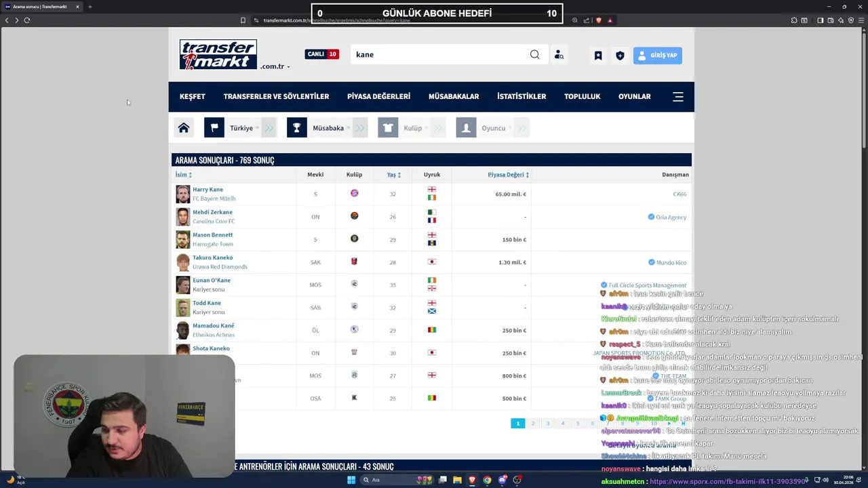868x488 pixels.
Task: Click the jersey icon next to Kulüp
Action: (388, 127)
